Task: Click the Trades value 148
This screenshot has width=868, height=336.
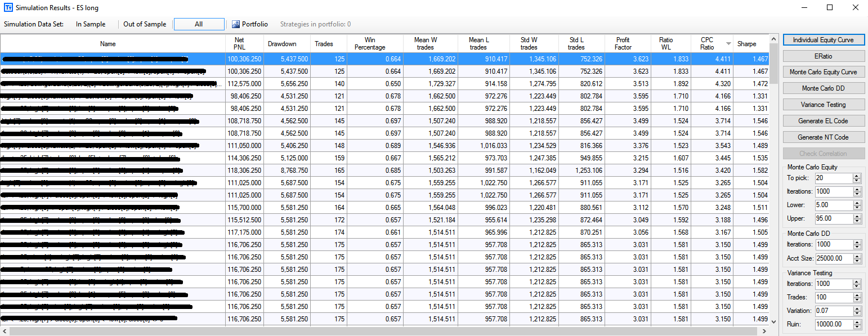Action: coord(329,146)
